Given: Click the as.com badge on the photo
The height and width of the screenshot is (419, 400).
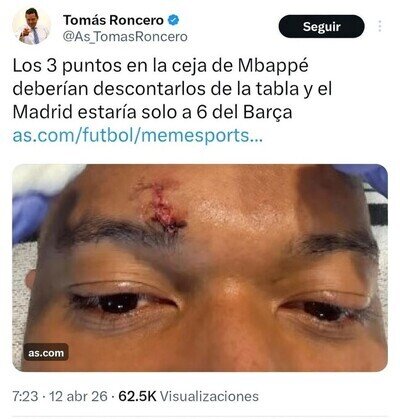Looking at the screenshot, I should tap(46, 352).
